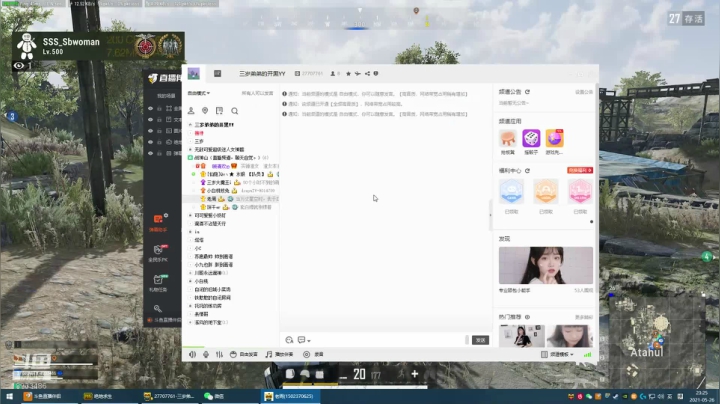Click the magnifier icon in 直播伴侣 sidebar
The width and height of the screenshot is (720, 404).
pos(158,309)
